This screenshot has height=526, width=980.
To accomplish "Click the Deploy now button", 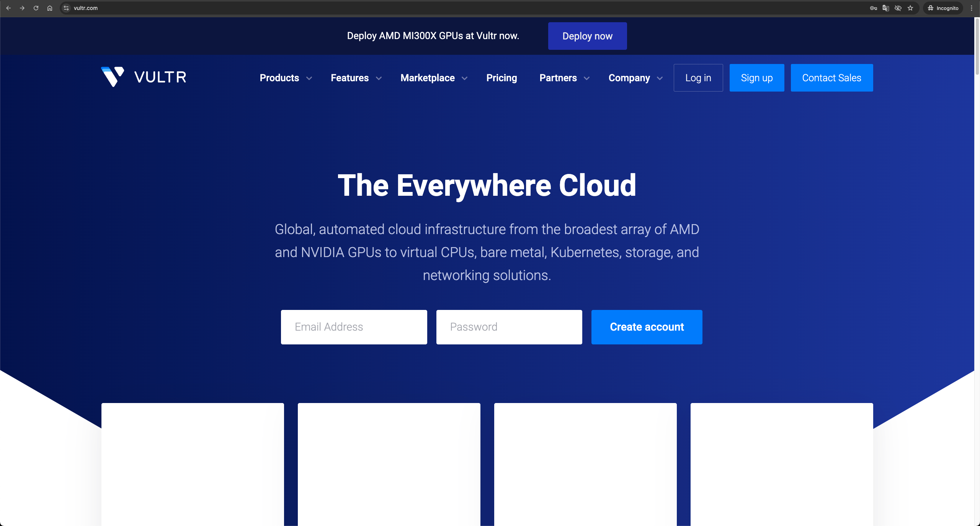I will coord(587,36).
